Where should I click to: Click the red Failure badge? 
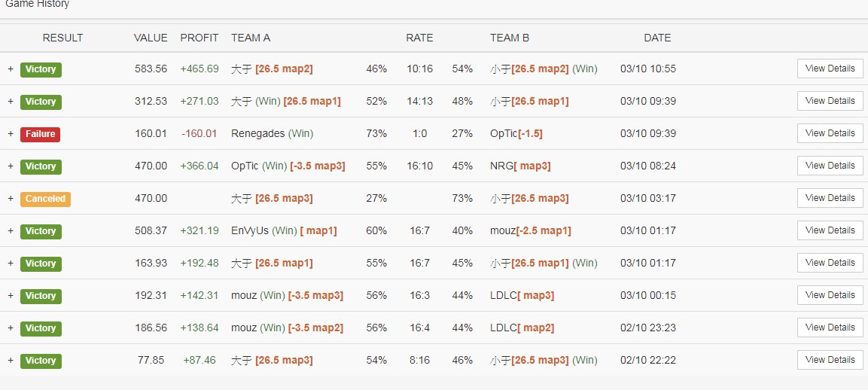pyautogui.click(x=40, y=134)
